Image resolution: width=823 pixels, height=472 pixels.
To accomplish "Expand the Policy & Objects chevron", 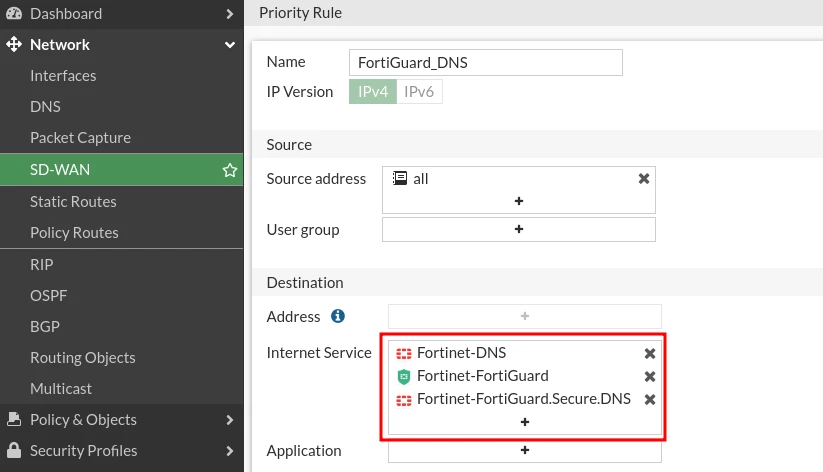I will pos(229,419).
